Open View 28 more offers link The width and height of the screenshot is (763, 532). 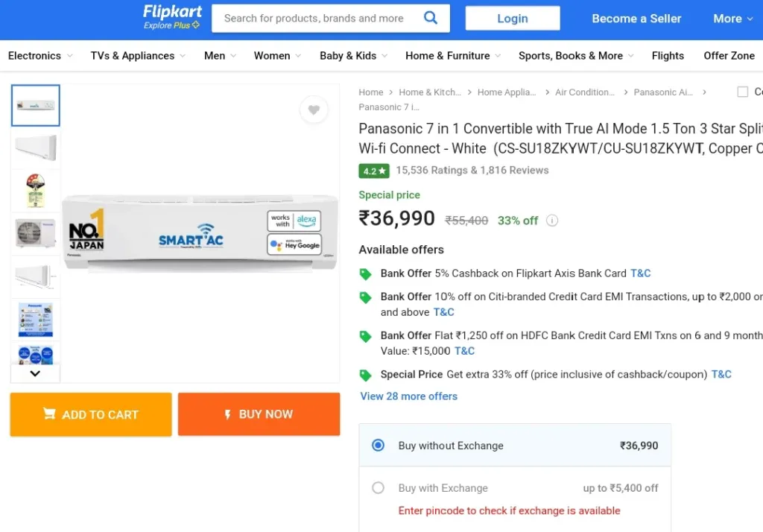coord(409,396)
